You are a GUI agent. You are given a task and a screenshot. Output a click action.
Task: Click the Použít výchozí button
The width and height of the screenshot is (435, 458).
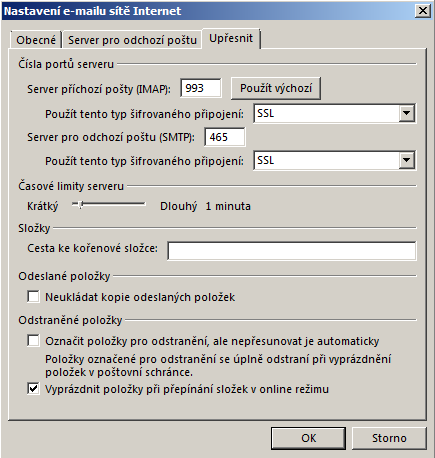click(276, 88)
